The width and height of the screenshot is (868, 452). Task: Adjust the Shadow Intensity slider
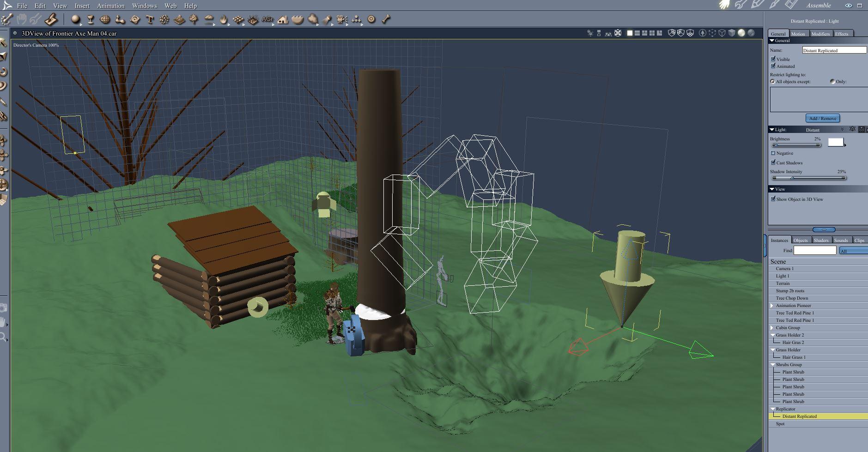[808, 178]
